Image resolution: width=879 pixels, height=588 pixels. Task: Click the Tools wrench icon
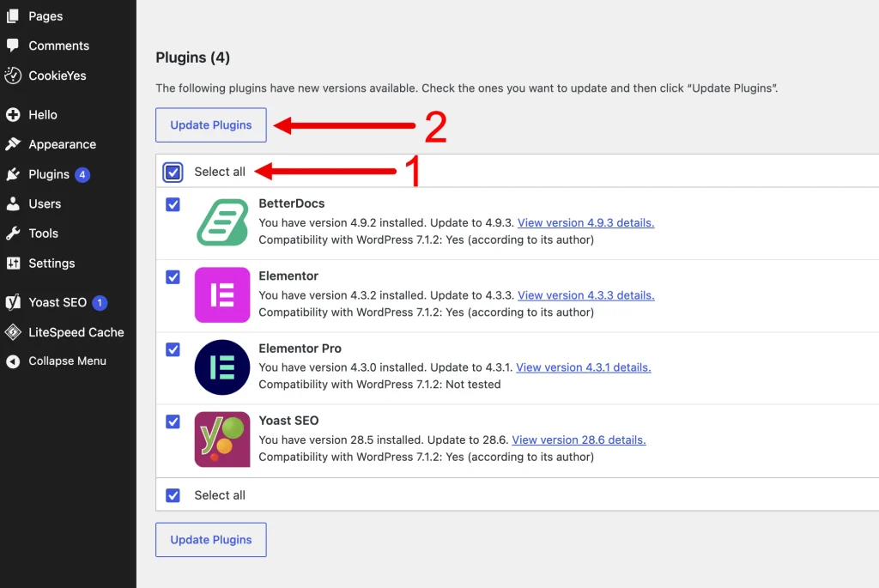[13, 233]
